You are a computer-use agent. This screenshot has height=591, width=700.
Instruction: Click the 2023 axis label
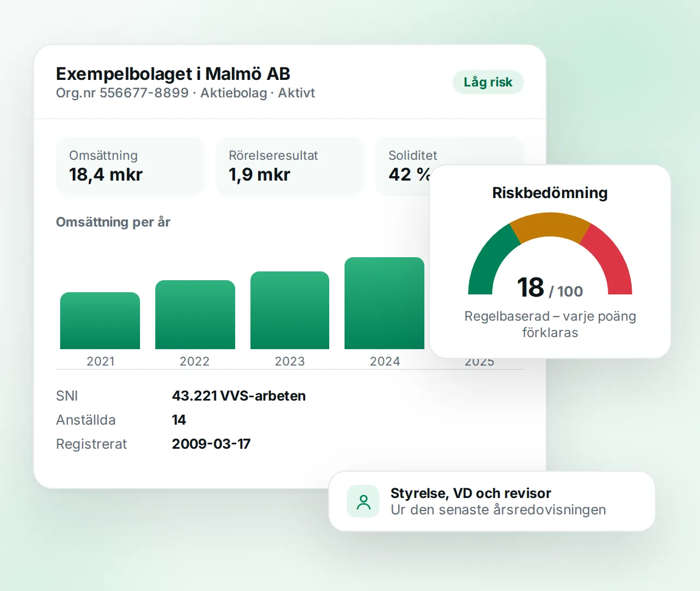tap(290, 361)
